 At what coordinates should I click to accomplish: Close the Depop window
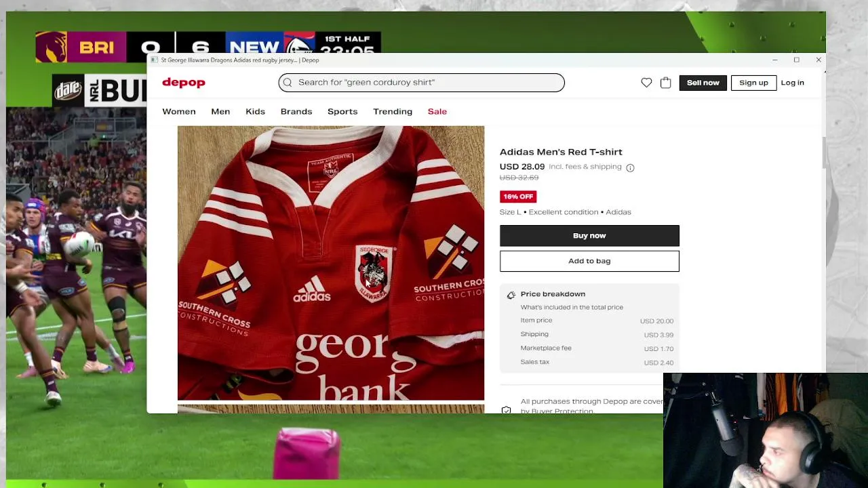point(818,60)
